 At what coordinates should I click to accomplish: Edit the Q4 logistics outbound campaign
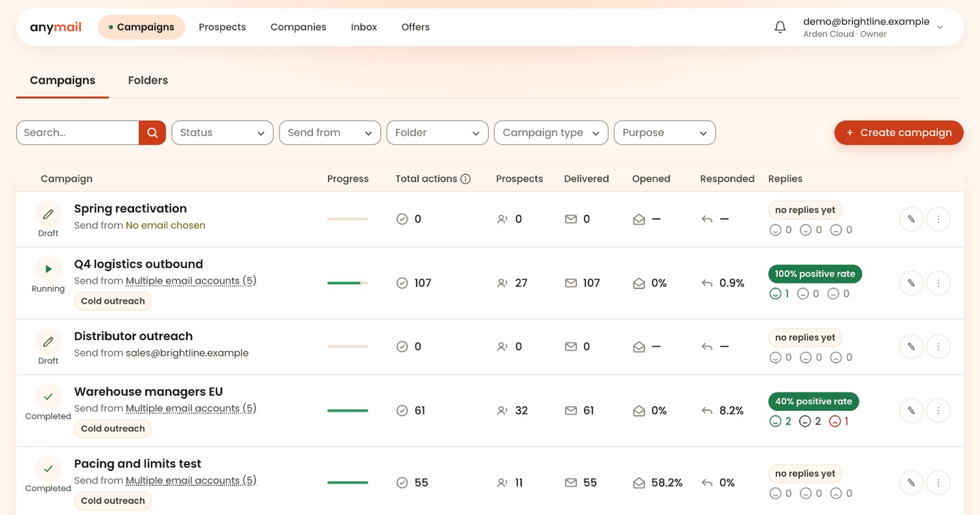pyautogui.click(x=911, y=283)
